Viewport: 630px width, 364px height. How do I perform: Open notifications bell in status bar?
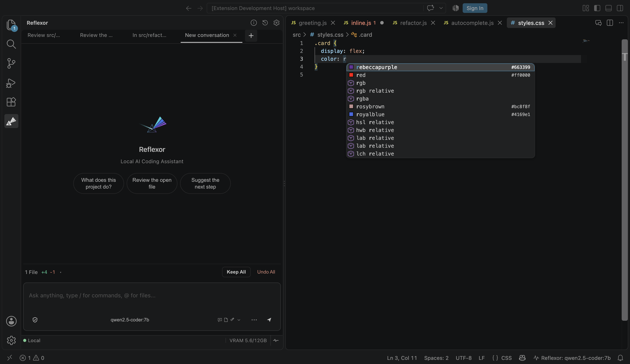tap(620, 358)
